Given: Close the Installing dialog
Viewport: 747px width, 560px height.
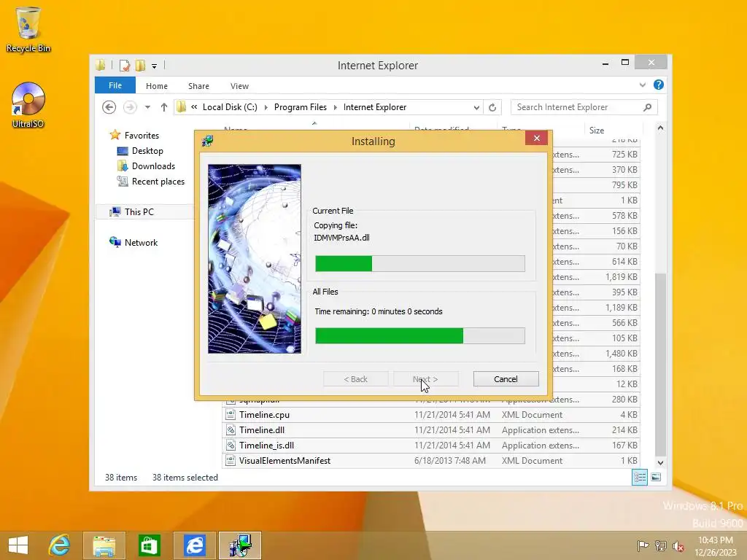Looking at the screenshot, I should (537, 138).
